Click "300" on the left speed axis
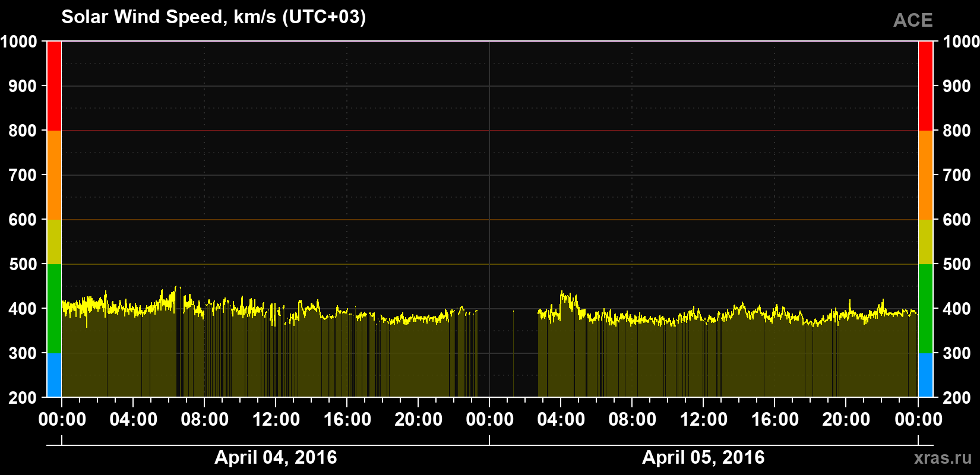Viewport: 980px width, 475px height. tap(23, 353)
